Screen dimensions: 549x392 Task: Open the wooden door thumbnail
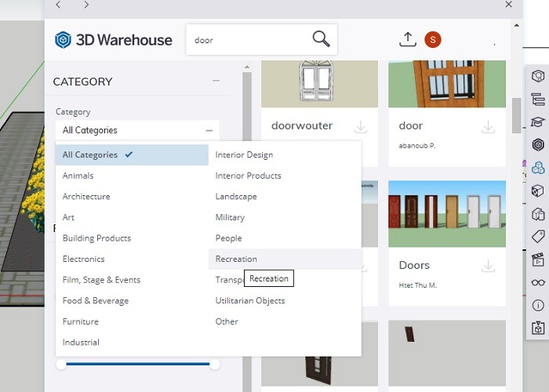click(x=447, y=84)
